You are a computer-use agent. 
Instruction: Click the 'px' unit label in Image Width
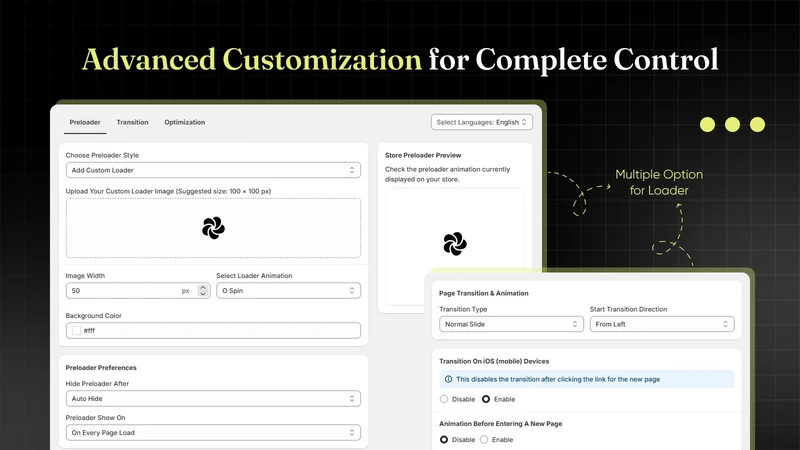tap(186, 291)
